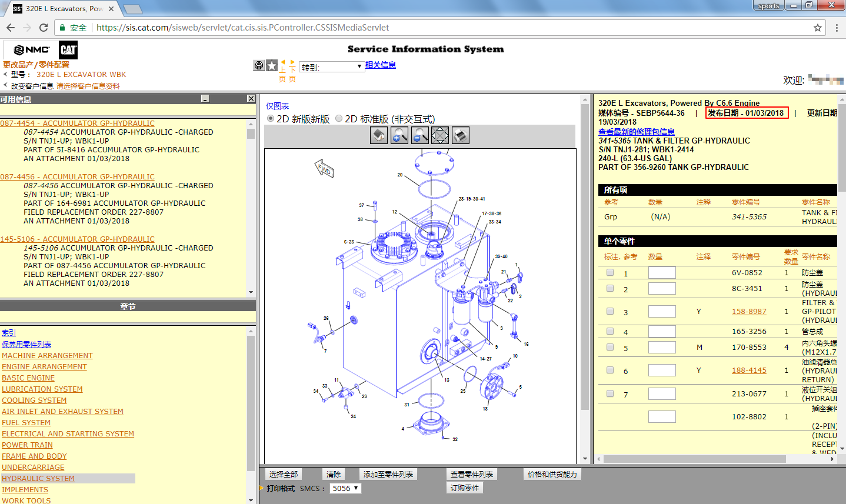The height and width of the screenshot is (504, 846).
Task: Minimize the 可用信息 panel
Action: pos(205,99)
